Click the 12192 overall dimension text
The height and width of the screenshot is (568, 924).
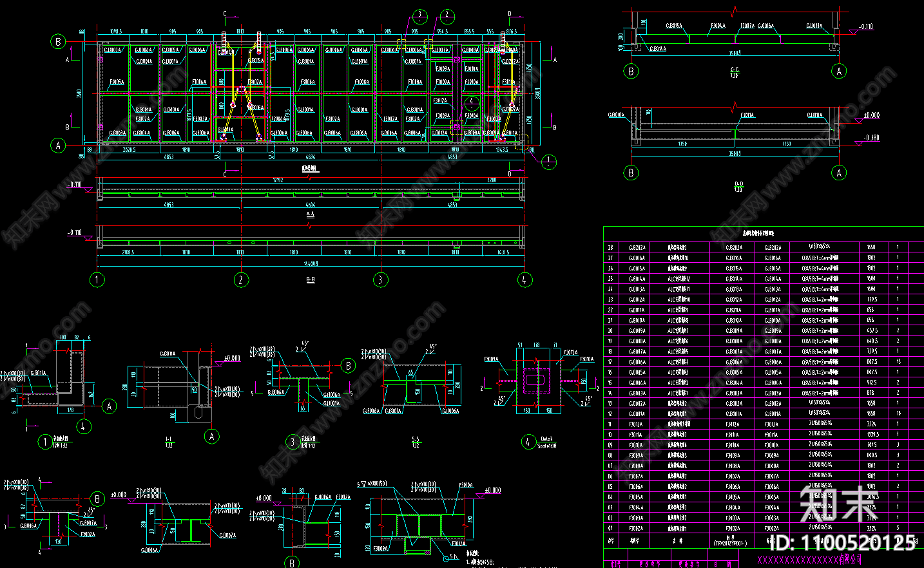point(278,180)
